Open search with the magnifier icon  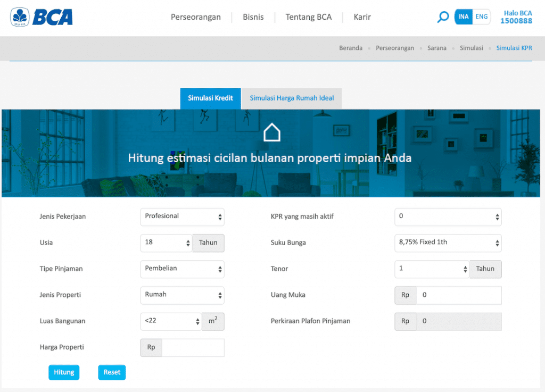click(443, 17)
